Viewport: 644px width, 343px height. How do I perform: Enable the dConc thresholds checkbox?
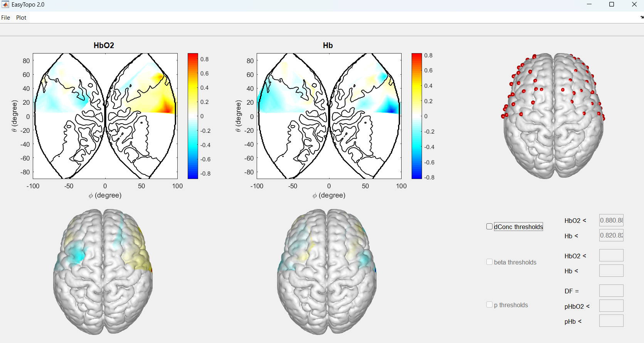tap(489, 227)
